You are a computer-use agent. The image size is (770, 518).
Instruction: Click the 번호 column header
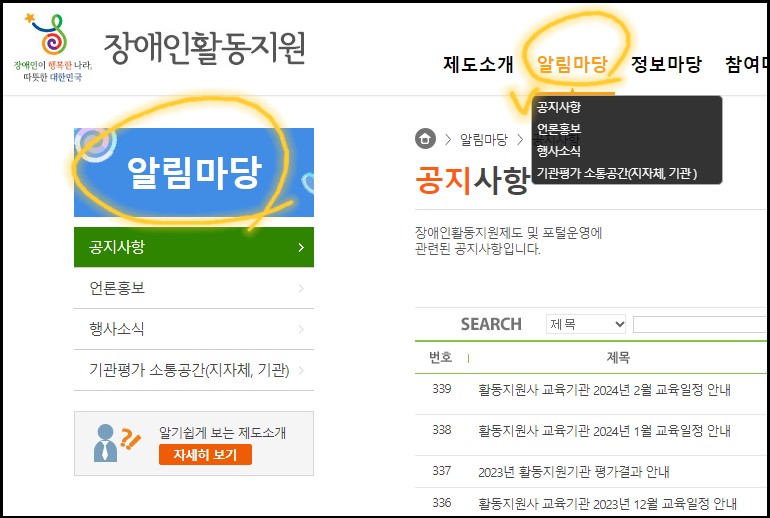tap(440, 357)
